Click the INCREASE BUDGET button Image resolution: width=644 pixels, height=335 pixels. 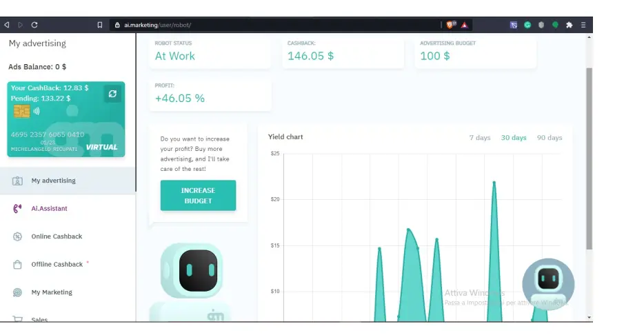pyautogui.click(x=198, y=196)
